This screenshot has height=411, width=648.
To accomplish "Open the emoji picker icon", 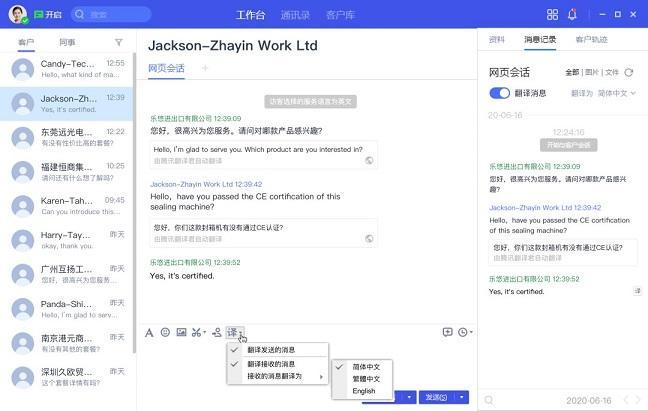I will click(x=165, y=333).
